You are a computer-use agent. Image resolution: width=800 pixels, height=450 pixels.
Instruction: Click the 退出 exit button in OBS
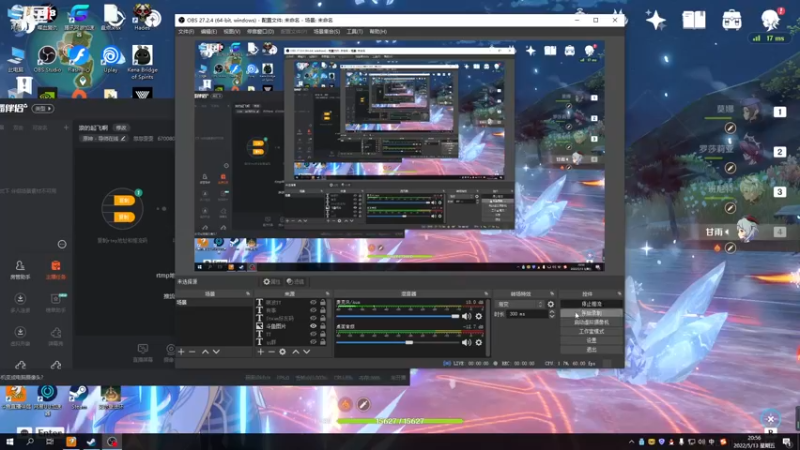(x=591, y=349)
